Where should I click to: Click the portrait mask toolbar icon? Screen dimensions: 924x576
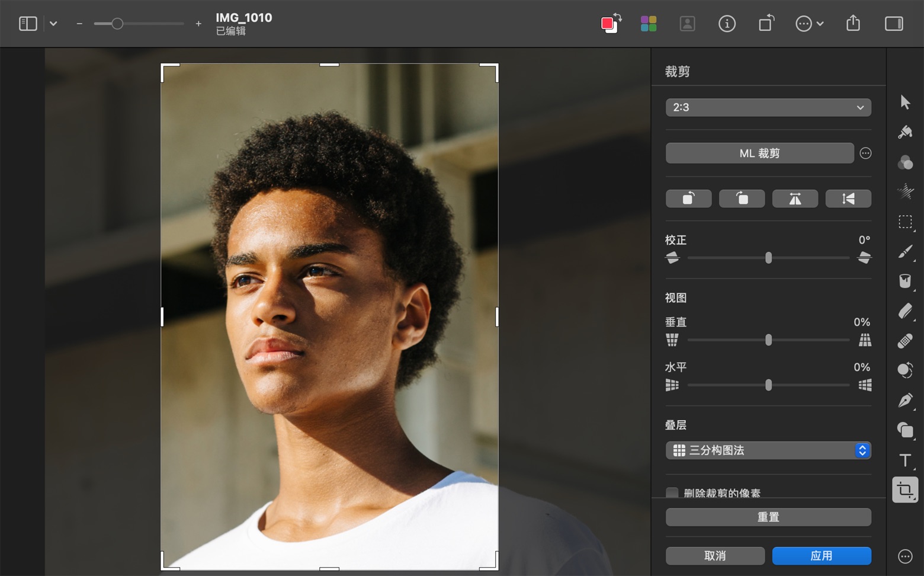click(687, 24)
